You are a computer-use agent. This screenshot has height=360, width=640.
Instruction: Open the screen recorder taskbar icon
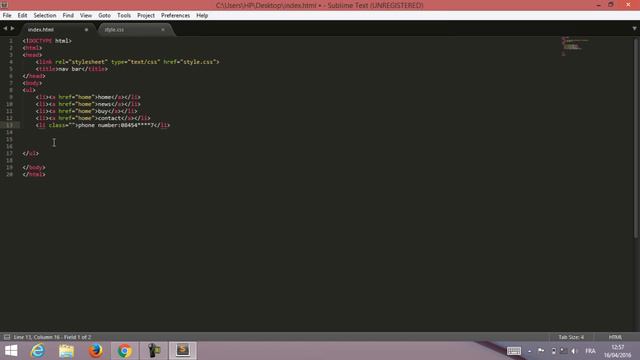(x=154, y=351)
